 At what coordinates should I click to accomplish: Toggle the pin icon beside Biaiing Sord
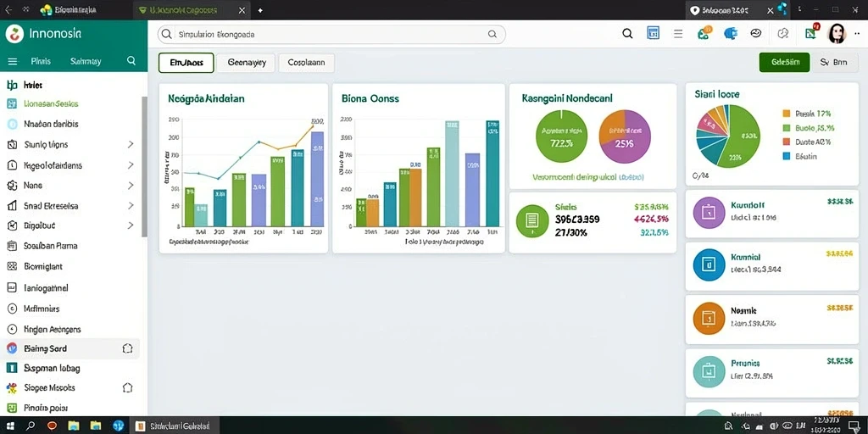click(x=127, y=348)
